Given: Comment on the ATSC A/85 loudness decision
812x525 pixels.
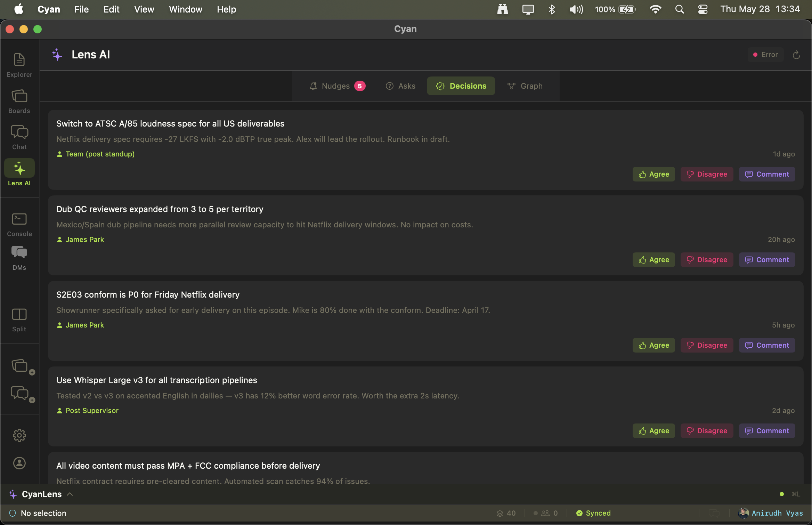Looking at the screenshot, I should point(767,174).
